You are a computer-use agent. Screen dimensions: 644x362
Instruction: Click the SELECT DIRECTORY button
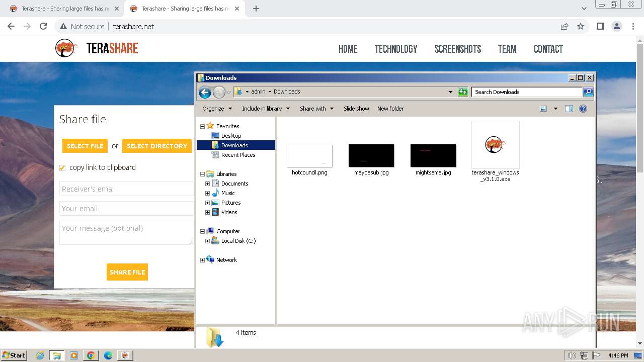pos(157,146)
